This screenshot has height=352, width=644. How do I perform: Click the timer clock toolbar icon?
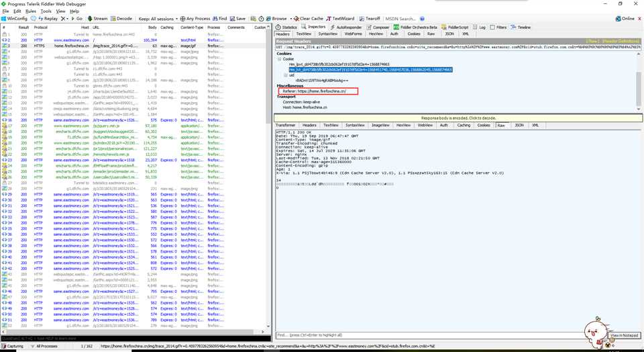pyautogui.click(x=261, y=19)
